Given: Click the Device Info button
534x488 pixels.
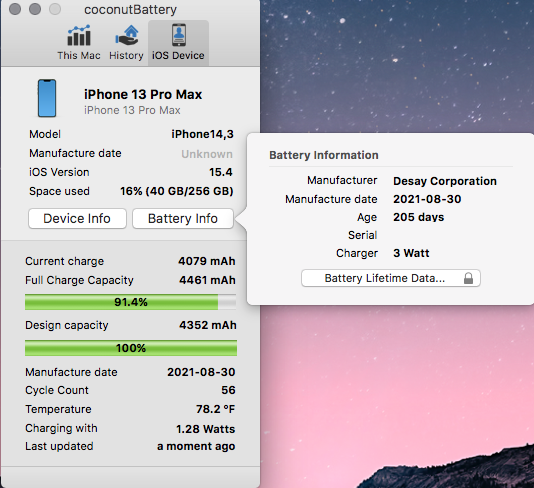Looking at the screenshot, I should click(77, 218).
